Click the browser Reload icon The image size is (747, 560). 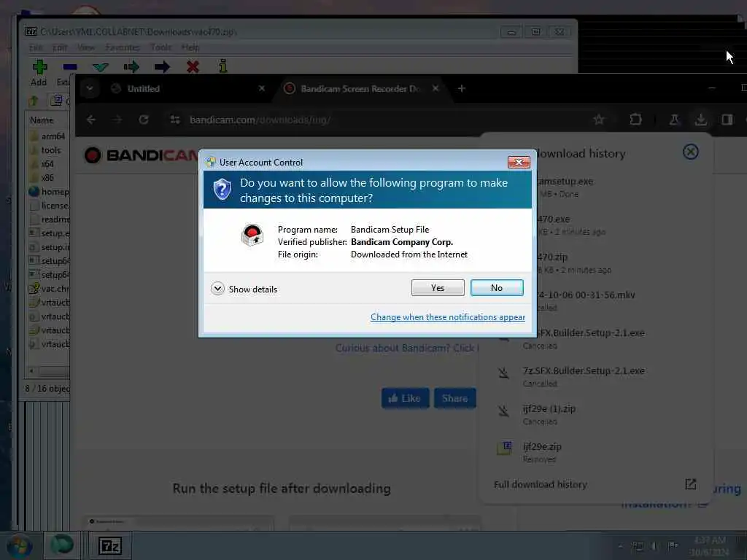click(144, 120)
